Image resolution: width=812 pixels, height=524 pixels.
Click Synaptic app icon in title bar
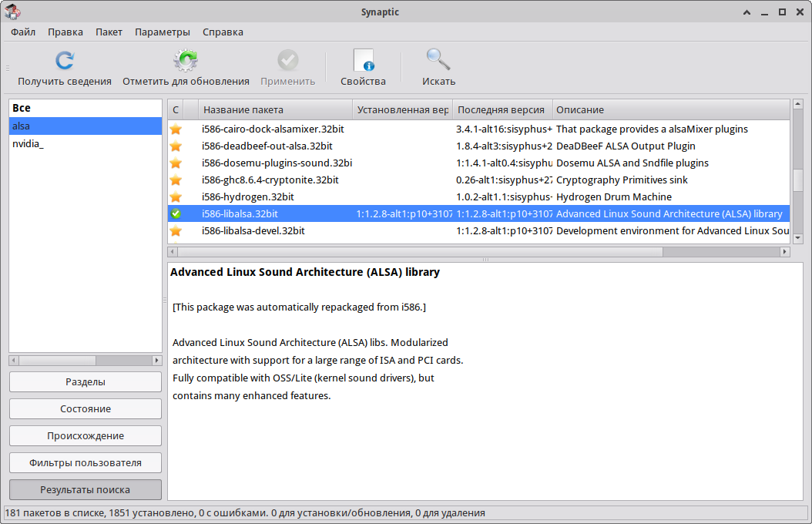12,12
